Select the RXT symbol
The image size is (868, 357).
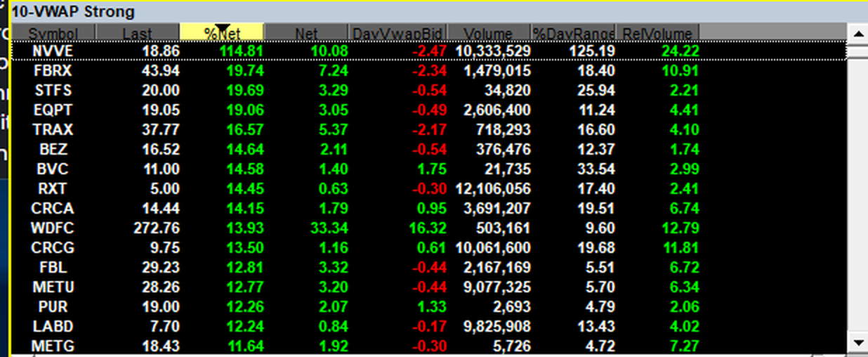[53, 188]
